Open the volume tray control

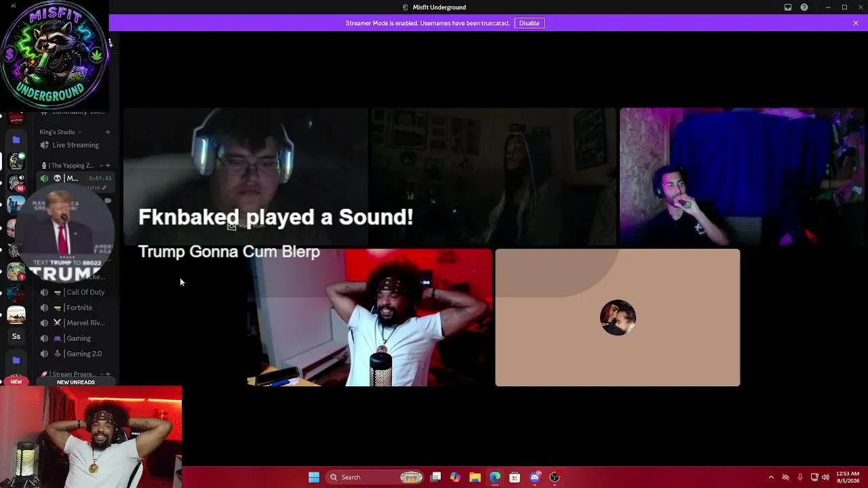click(825, 477)
